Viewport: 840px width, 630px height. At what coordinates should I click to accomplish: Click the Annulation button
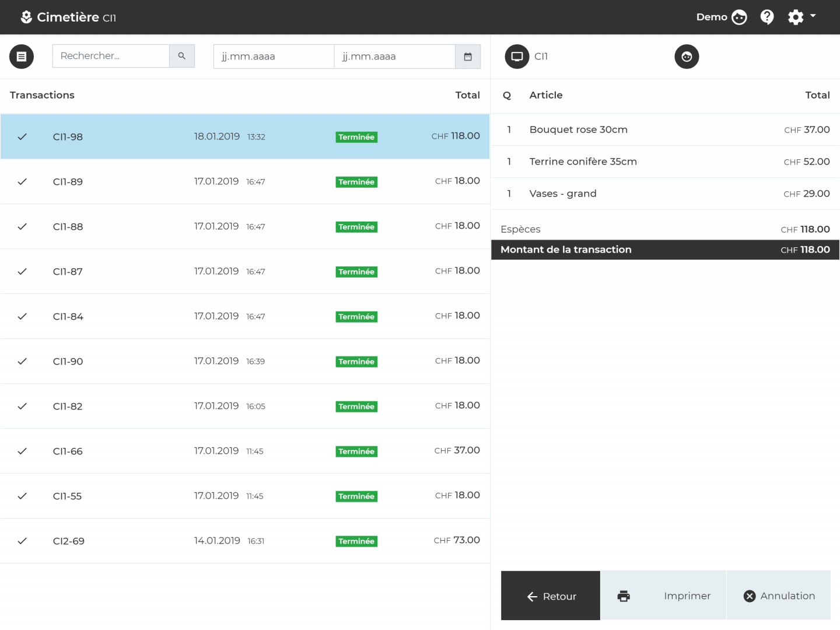pyautogui.click(x=779, y=596)
